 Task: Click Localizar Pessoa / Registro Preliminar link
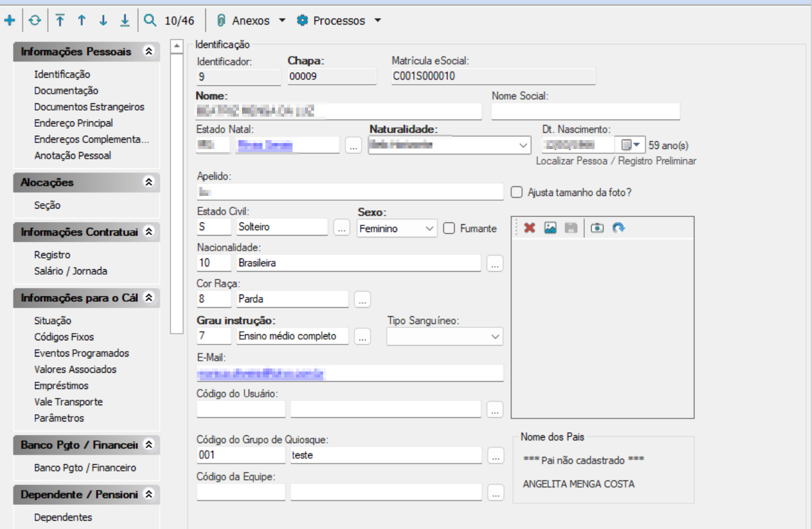coord(616,161)
